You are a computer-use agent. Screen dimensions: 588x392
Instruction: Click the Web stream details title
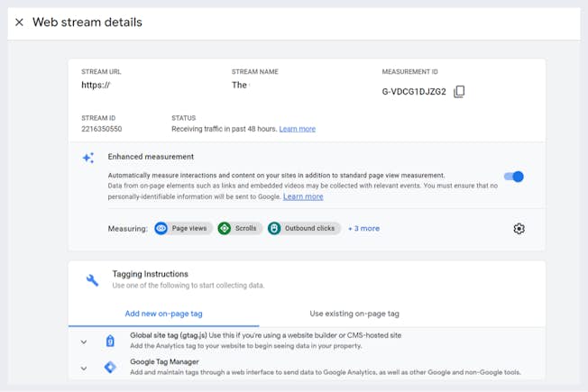click(87, 23)
